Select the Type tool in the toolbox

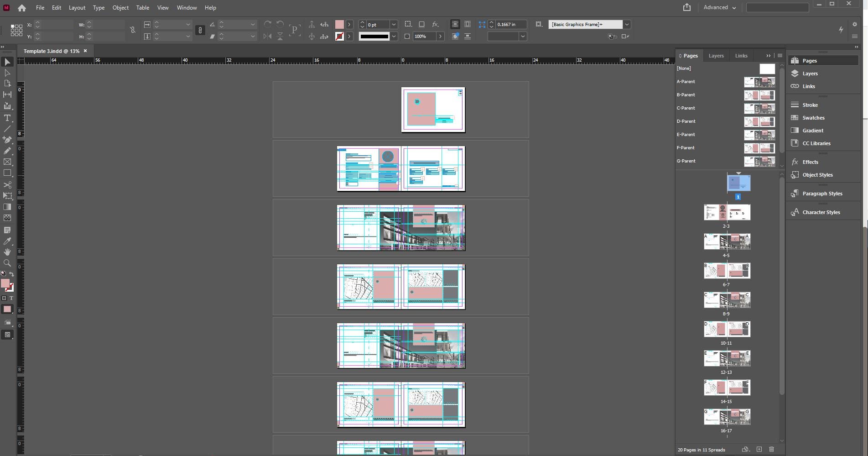pos(7,118)
